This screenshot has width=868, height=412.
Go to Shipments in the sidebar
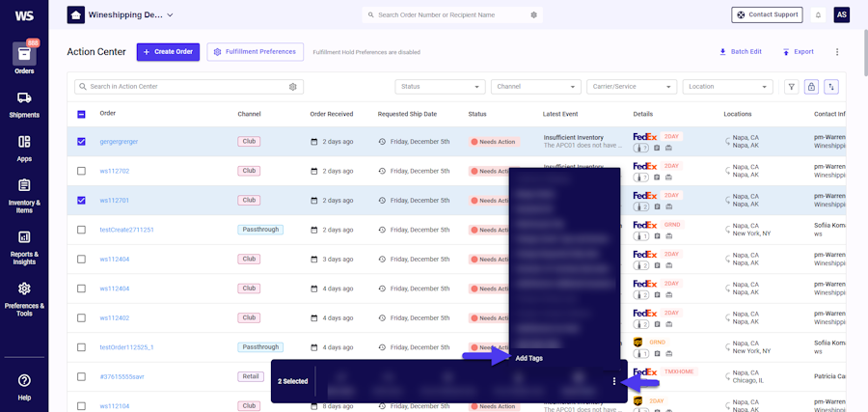point(24,104)
